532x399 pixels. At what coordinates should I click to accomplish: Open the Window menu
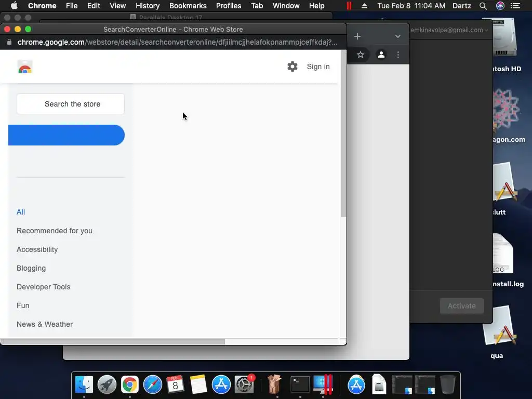[286, 6]
